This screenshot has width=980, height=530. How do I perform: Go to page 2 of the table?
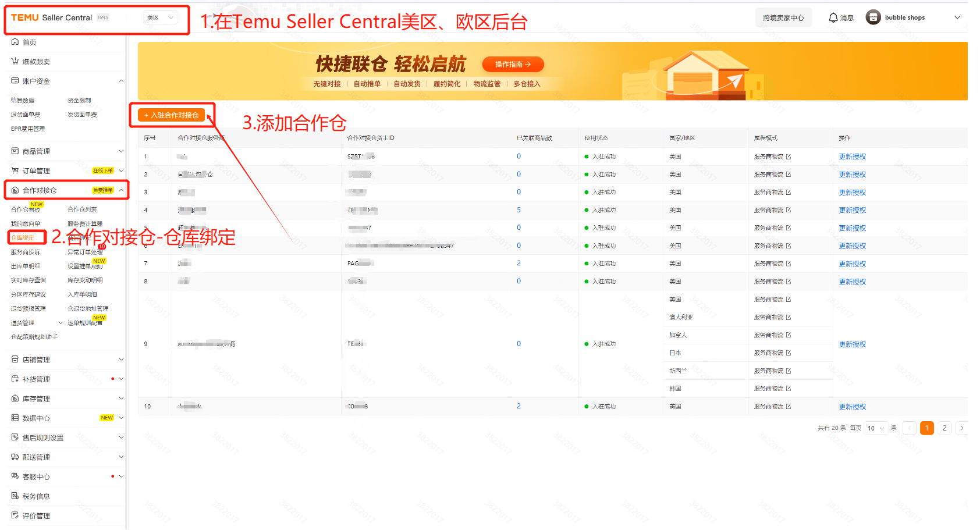click(945, 428)
